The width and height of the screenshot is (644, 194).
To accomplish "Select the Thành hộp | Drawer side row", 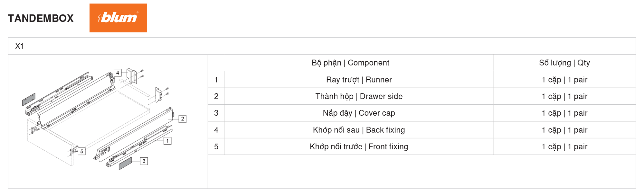I will pyautogui.click(x=422, y=96).
